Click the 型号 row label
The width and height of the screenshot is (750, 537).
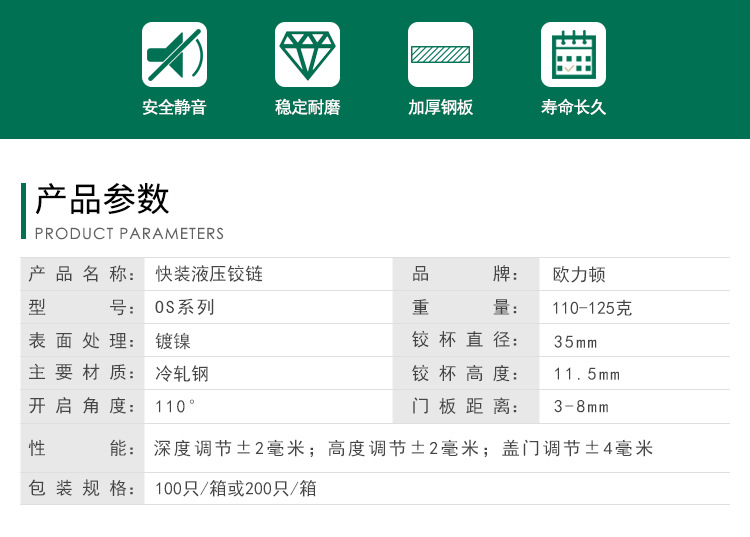click(x=82, y=307)
